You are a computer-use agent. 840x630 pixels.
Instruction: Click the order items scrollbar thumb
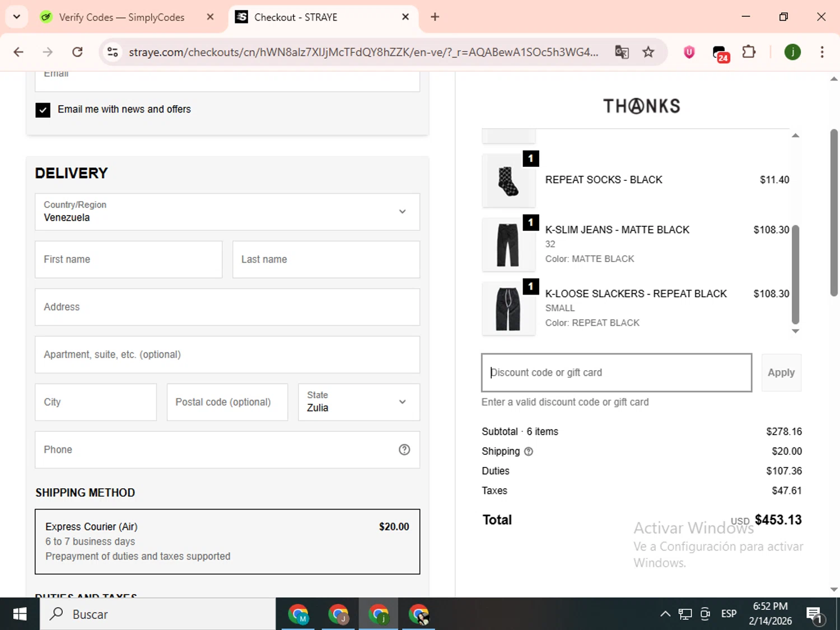click(795, 274)
